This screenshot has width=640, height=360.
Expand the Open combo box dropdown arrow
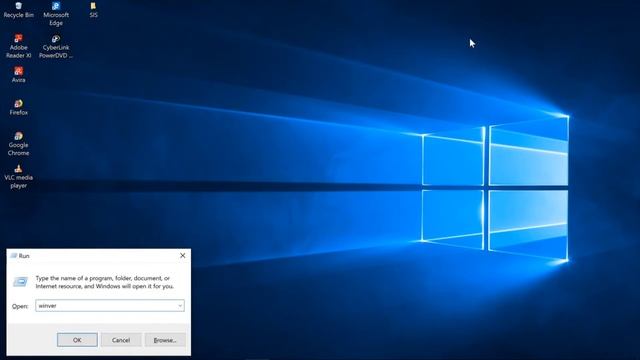click(x=180, y=306)
